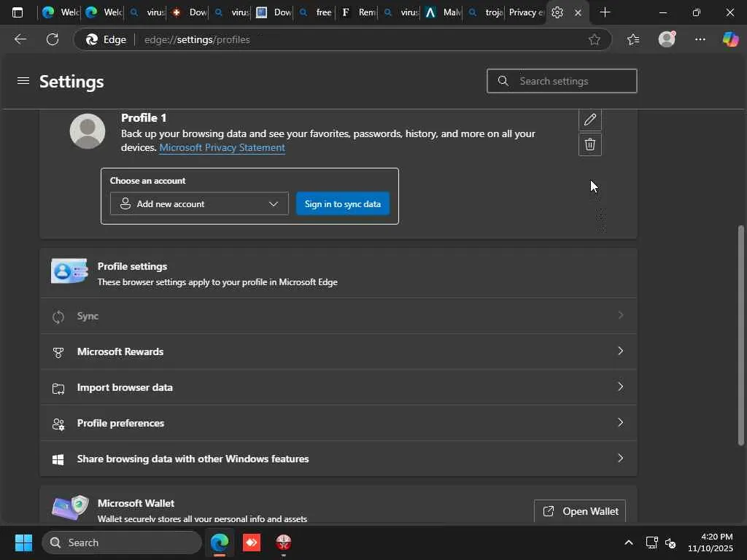Screen dimensions: 747x560
Task: Click the edge://settings/profiles address bar
Action: [342, 39]
